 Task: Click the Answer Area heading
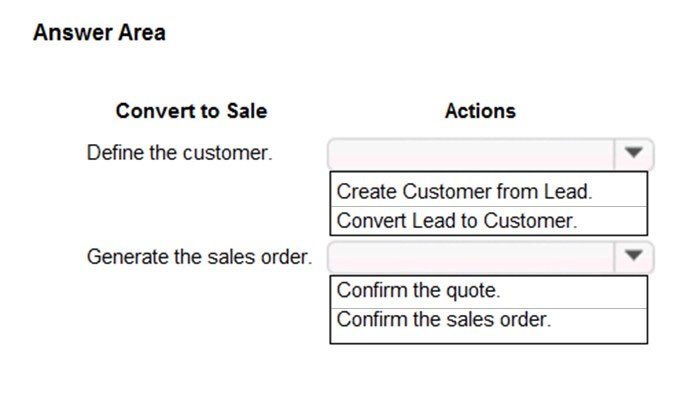click(x=99, y=32)
